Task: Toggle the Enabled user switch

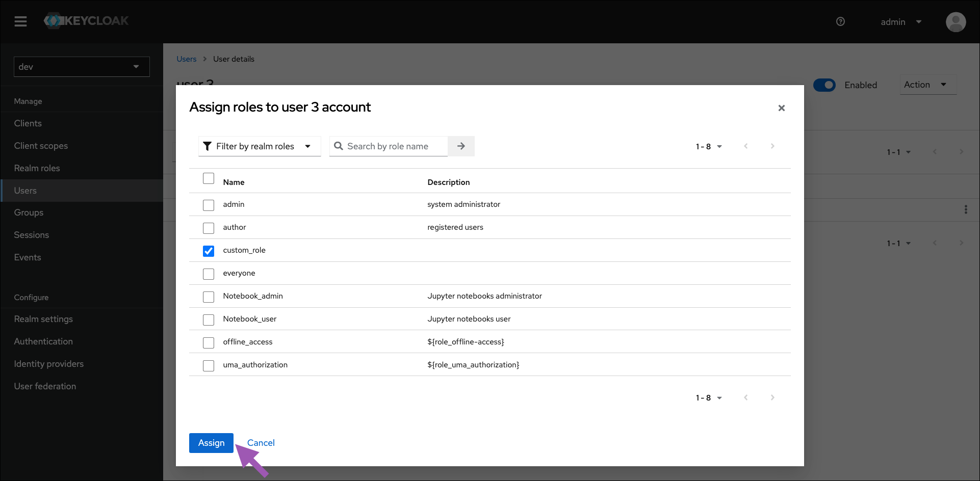Action: pyautogui.click(x=824, y=85)
